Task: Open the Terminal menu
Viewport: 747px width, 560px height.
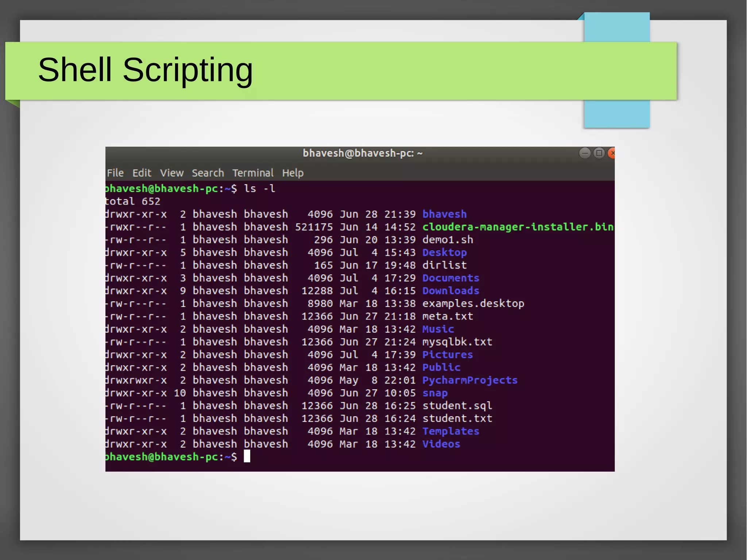Action: 253,173
